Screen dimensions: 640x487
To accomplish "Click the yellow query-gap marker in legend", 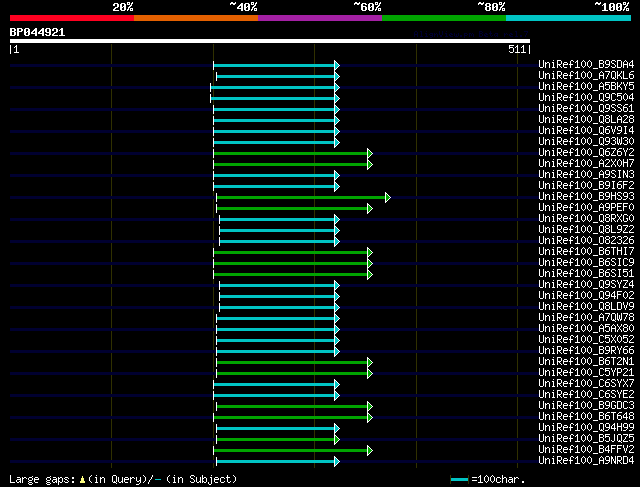I will click(82, 480).
